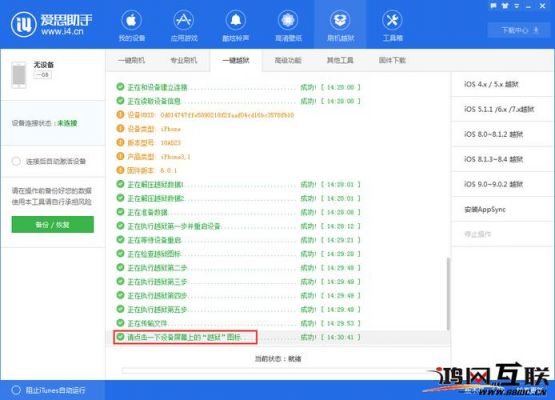Open the 工具箱 wrench toolbox icon
Screen dimensions: 555x400
(x=392, y=25)
